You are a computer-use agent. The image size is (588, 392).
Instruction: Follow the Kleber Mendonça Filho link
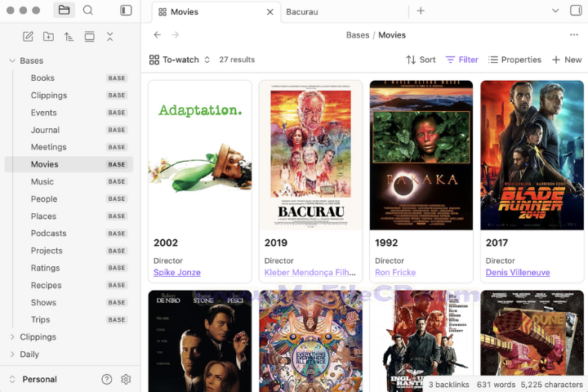click(310, 273)
